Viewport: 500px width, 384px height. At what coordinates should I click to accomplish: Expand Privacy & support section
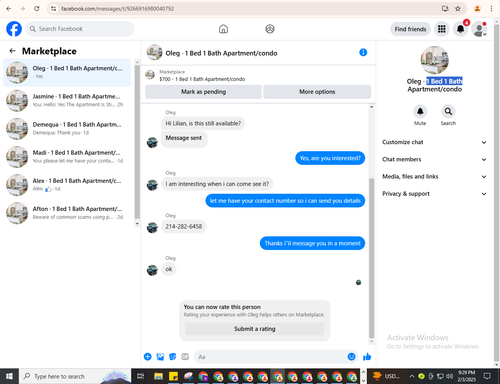coord(434,194)
